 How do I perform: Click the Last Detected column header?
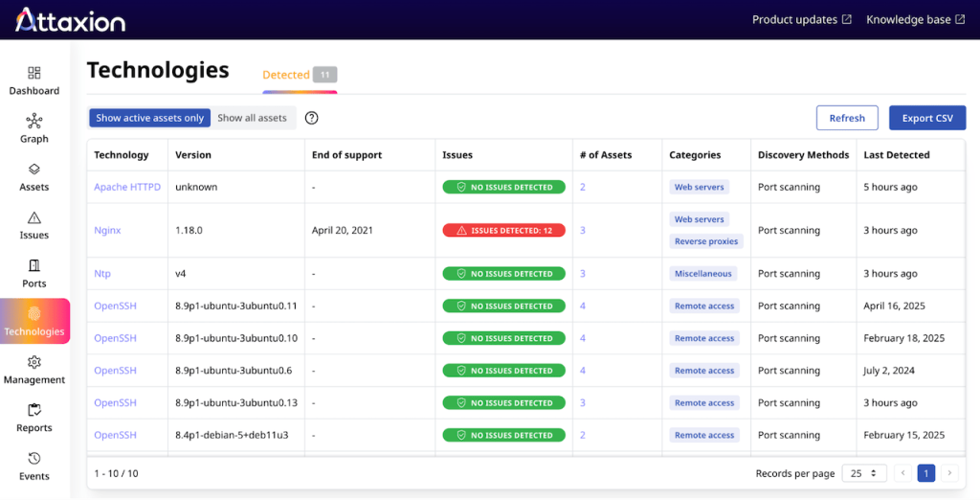pos(897,154)
